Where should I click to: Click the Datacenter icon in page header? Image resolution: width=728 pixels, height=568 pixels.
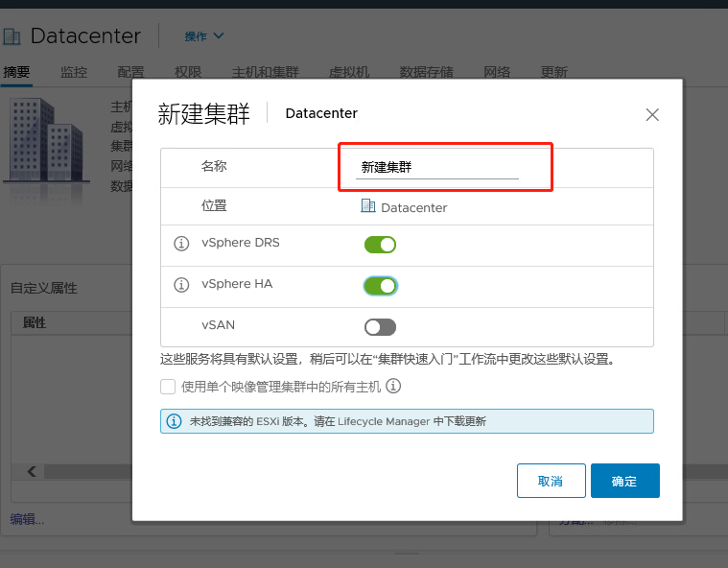(12, 36)
